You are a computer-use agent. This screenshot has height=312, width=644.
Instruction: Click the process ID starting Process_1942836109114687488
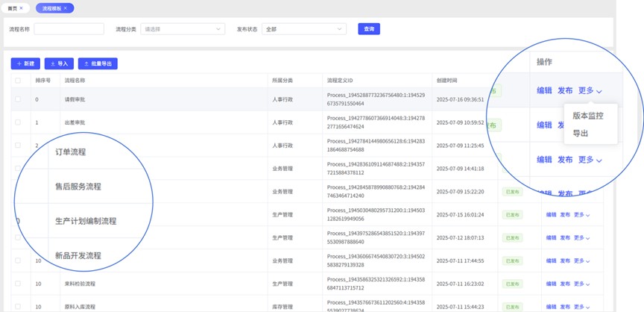pos(376,169)
